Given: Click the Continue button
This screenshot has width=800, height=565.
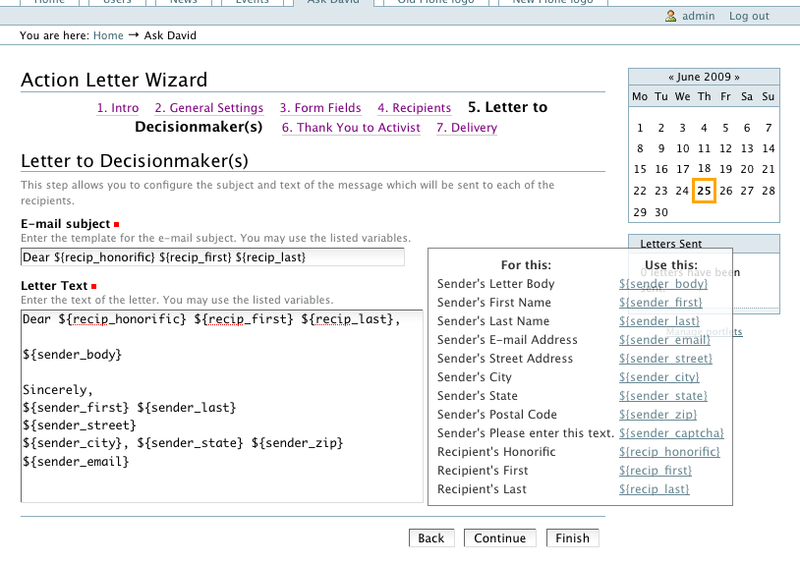Looking at the screenshot, I should (499, 538).
